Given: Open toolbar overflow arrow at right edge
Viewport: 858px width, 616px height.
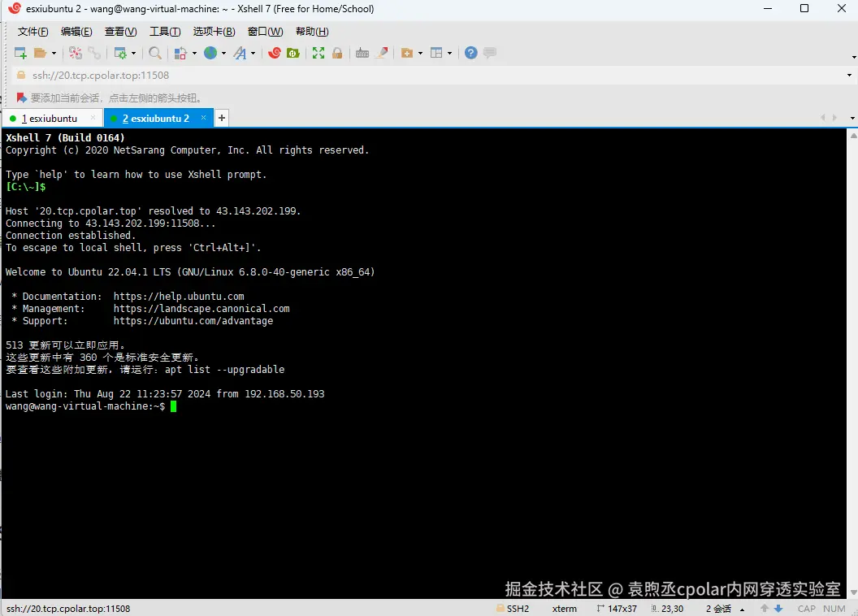Looking at the screenshot, I should click(854, 57).
